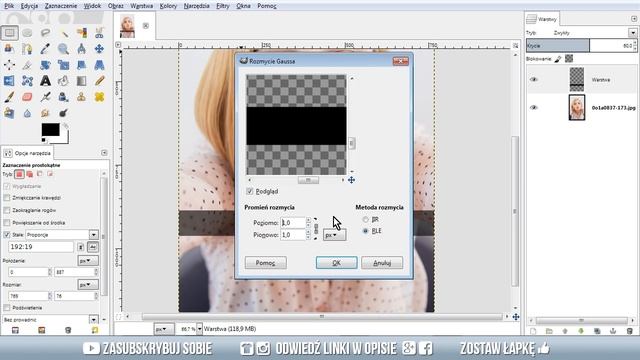Open the Zaznaczenie menu
The width and height of the screenshot is (640, 360).
61,6
